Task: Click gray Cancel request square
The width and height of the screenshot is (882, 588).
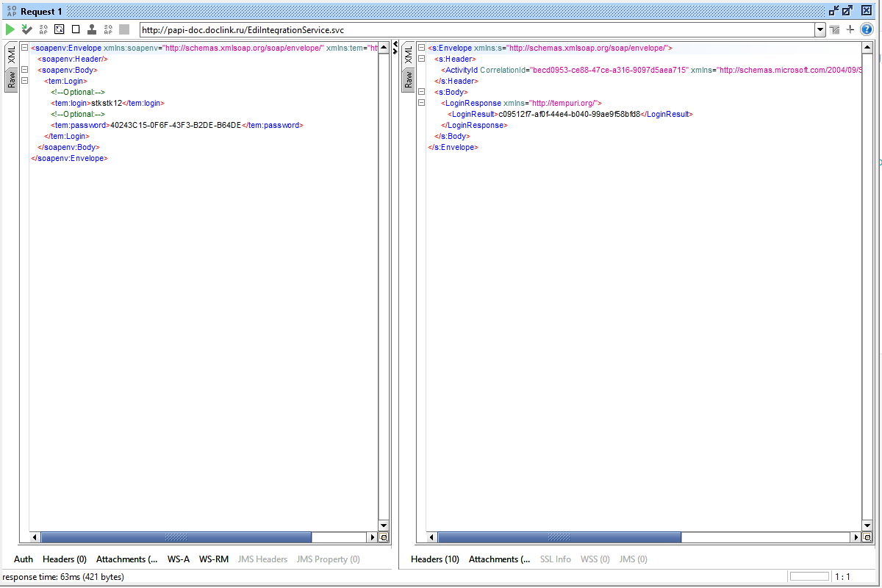Action: [124, 29]
